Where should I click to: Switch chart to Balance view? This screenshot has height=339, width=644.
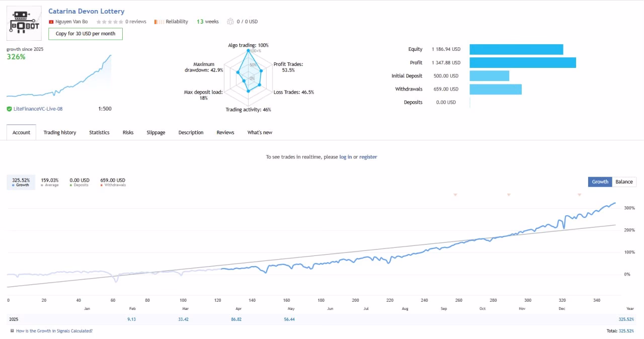pos(624,182)
